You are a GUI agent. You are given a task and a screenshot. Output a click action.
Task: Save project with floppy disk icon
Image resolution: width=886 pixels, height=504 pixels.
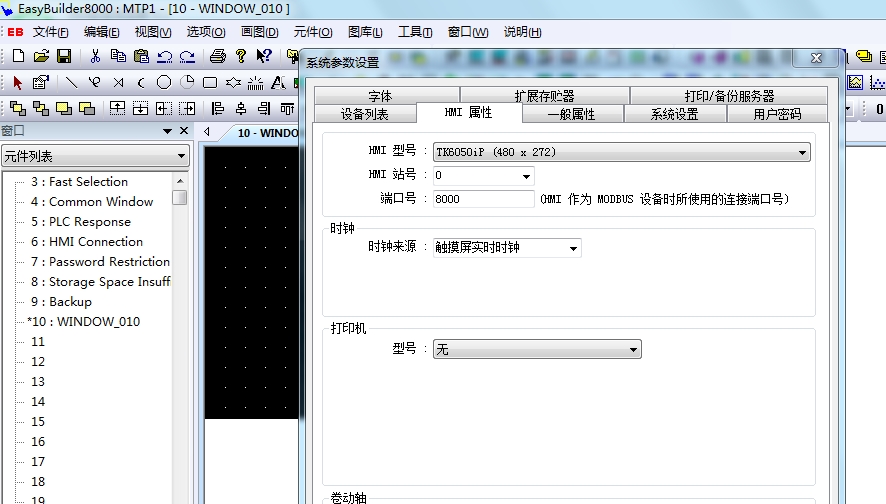point(64,56)
